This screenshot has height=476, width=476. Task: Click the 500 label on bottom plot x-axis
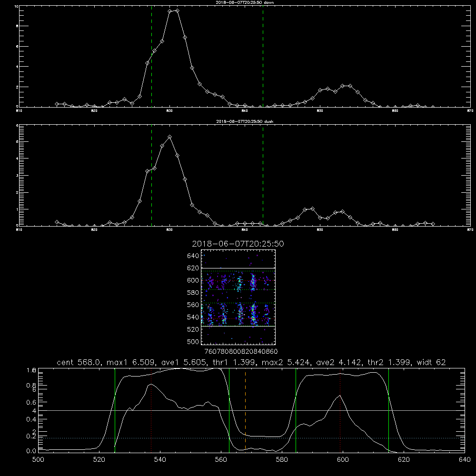click(38, 460)
